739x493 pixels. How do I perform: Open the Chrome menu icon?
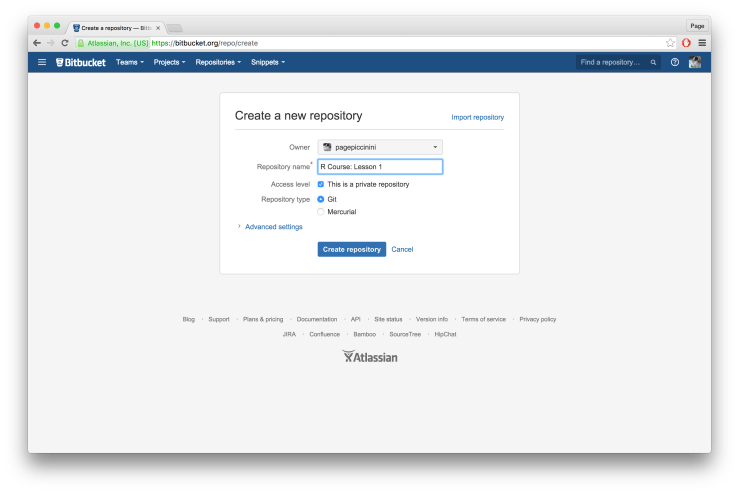tap(702, 43)
